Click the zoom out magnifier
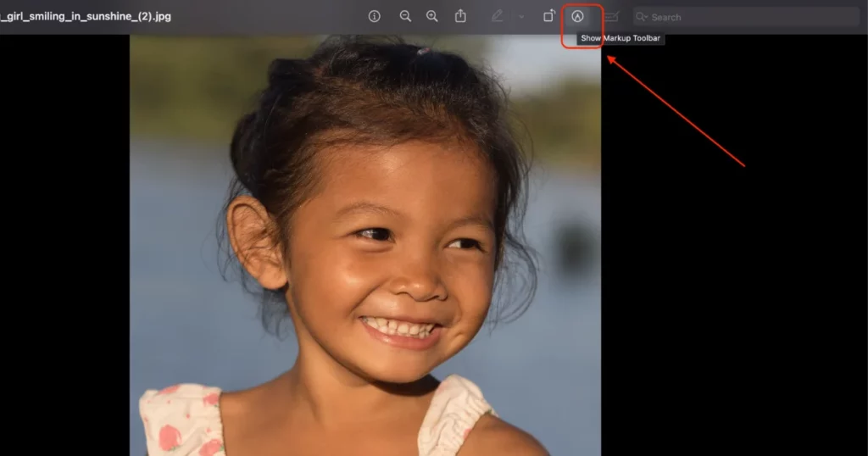 point(405,17)
